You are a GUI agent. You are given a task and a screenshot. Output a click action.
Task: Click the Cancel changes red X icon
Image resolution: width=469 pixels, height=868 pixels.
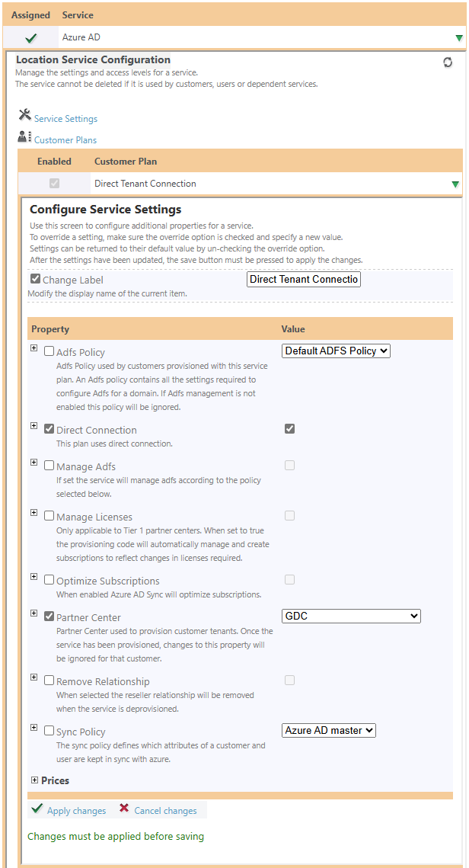(x=123, y=809)
